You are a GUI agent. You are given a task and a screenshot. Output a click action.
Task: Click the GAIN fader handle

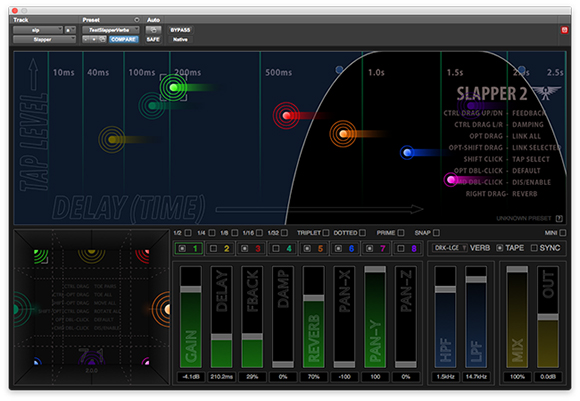(x=190, y=289)
